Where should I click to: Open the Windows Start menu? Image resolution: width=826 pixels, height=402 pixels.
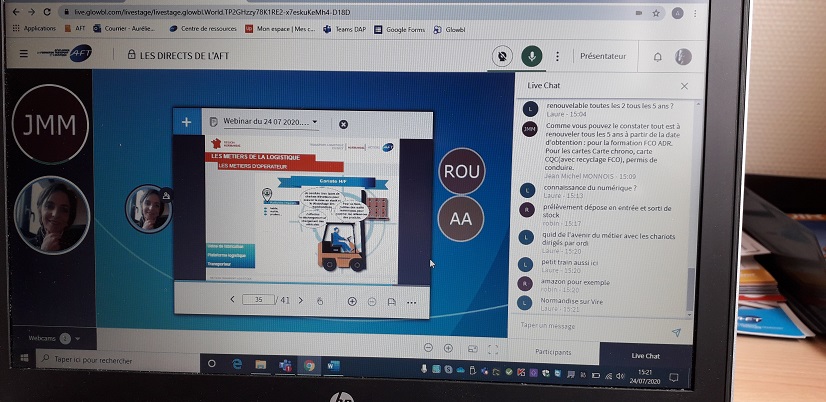pyautogui.click(x=24, y=358)
